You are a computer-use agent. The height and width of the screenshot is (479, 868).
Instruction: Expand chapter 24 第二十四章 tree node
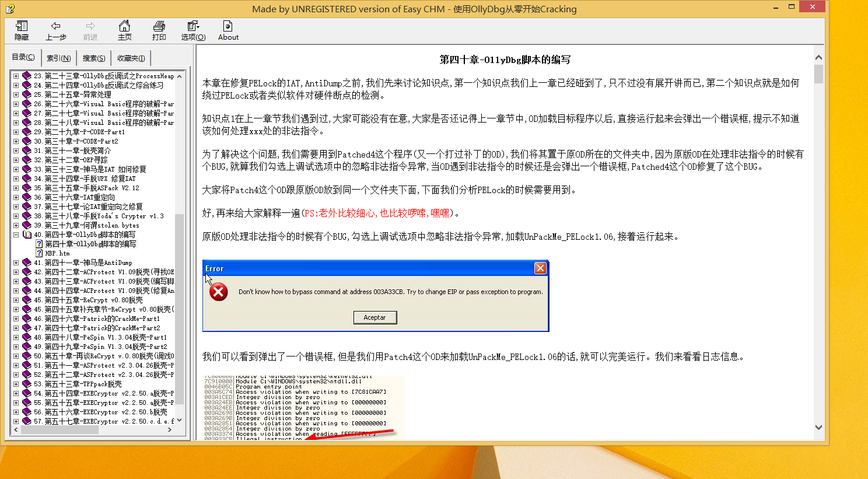pyautogui.click(x=16, y=85)
